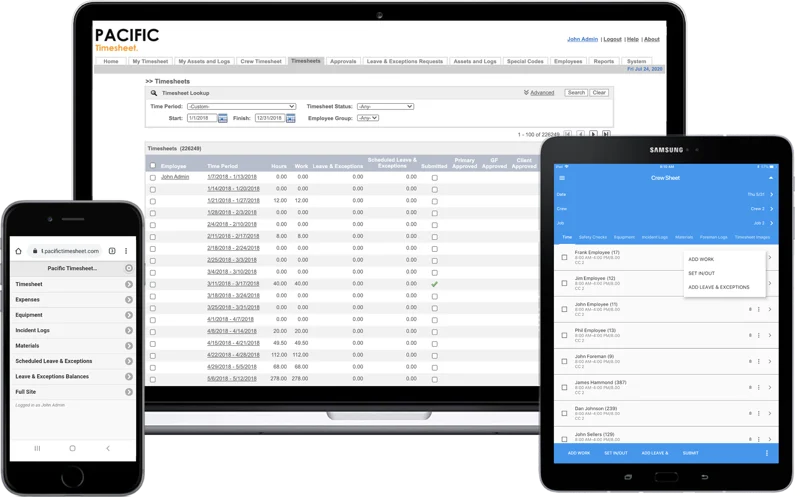Open the Finish date calendar picker
This screenshot has height=497, width=800.
click(x=291, y=118)
